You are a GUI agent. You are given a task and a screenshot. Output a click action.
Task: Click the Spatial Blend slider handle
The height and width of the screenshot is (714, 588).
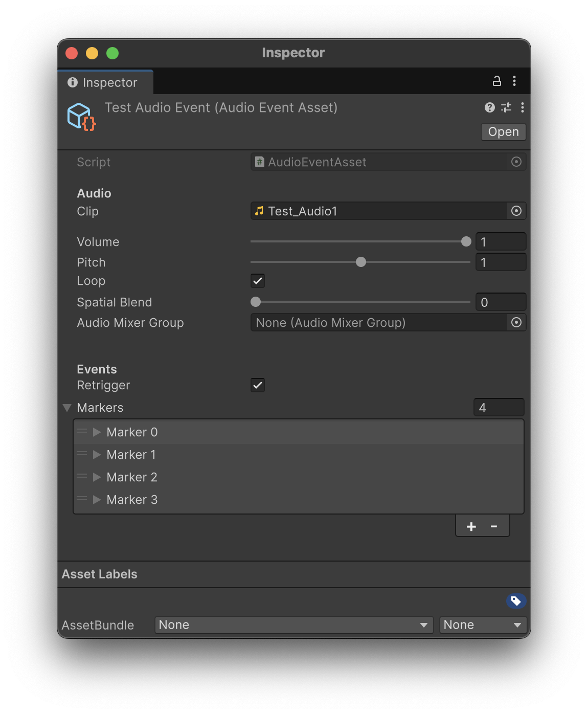(x=256, y=302)
